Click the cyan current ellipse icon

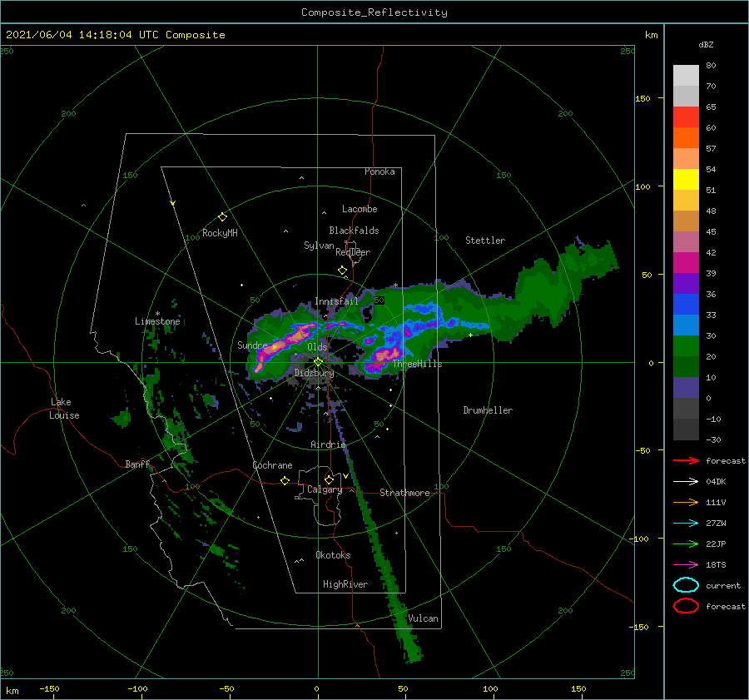point(686,585)
